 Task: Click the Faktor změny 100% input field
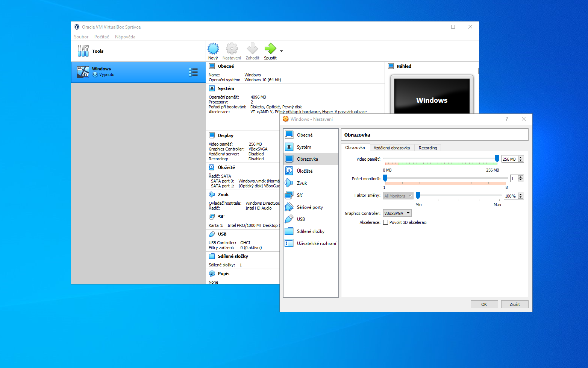point(511,196)
